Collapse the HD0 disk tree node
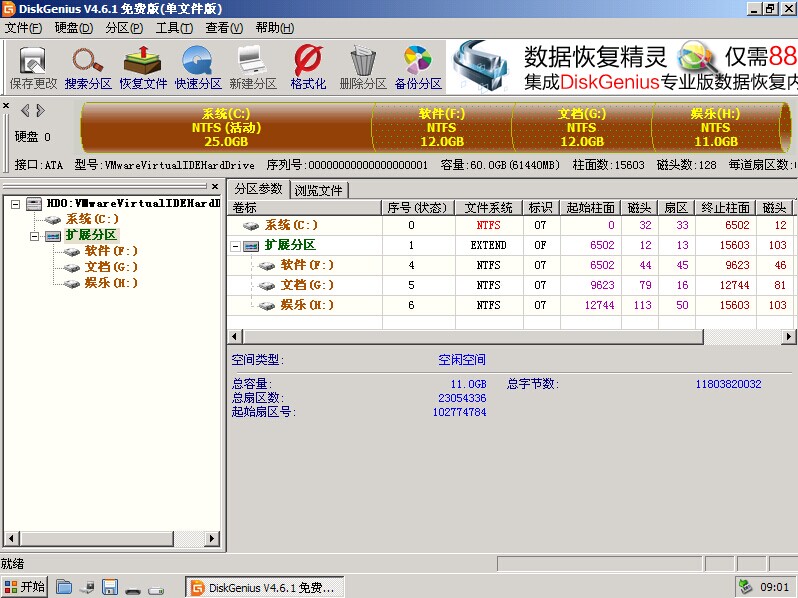Viewport: 798px width, 598px height. [16, 204]
